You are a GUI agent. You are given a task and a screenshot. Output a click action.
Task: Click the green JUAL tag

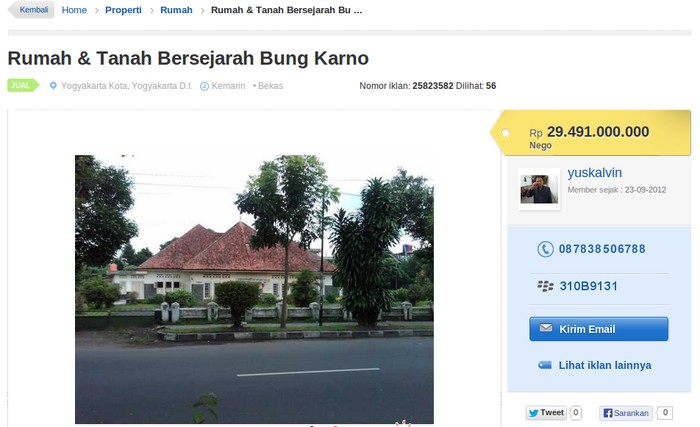[23, 85]
